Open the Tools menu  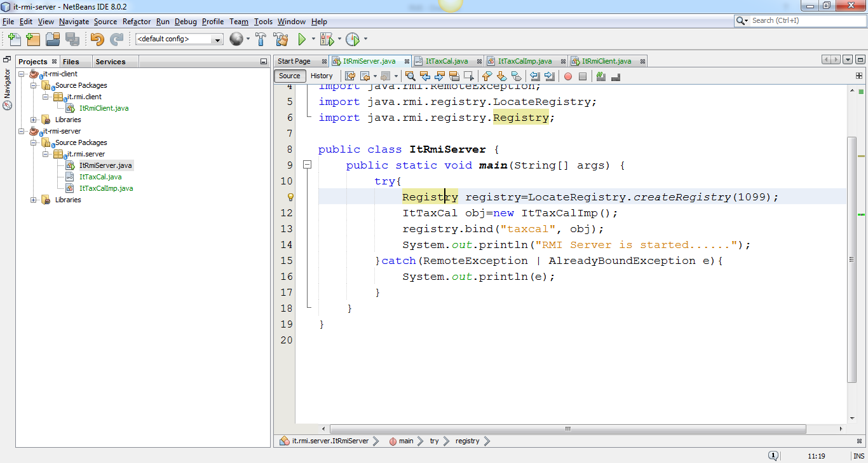click(263, 22)
